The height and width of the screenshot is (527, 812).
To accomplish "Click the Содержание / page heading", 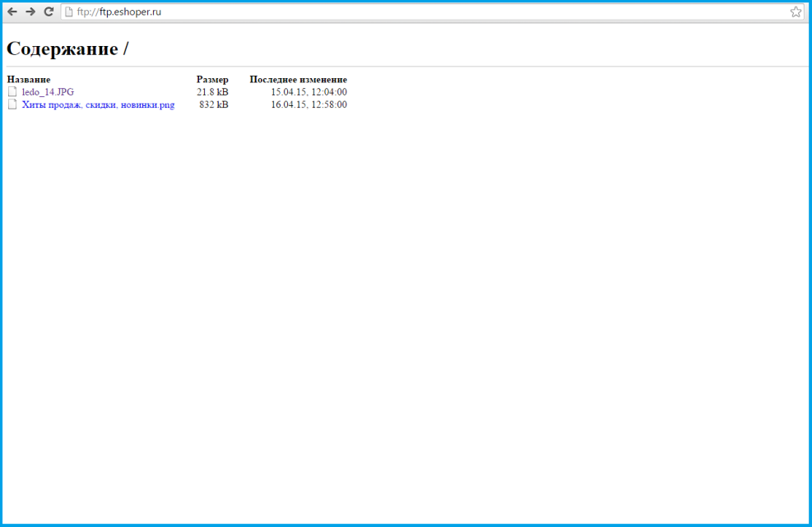I will (67, 49).
